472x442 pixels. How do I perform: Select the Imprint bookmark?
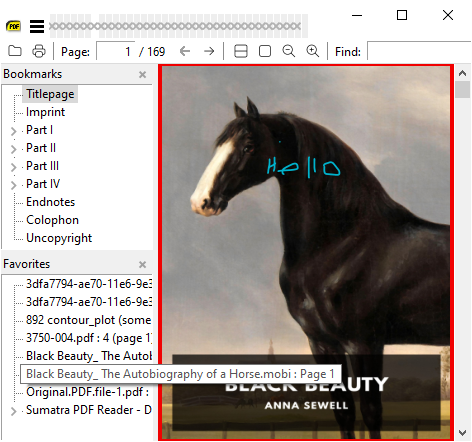45,112
